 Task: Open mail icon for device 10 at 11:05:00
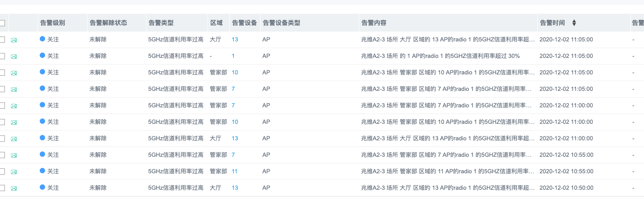point(14,73)
